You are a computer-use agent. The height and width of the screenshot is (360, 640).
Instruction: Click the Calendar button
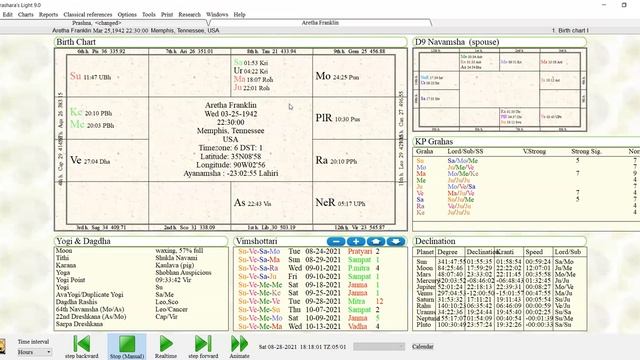[422, 347]
